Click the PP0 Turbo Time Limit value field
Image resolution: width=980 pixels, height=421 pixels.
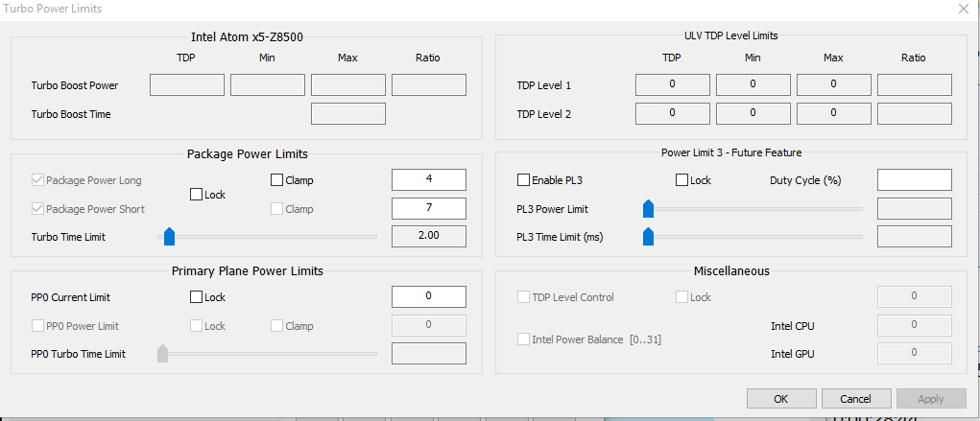[429, 354]
